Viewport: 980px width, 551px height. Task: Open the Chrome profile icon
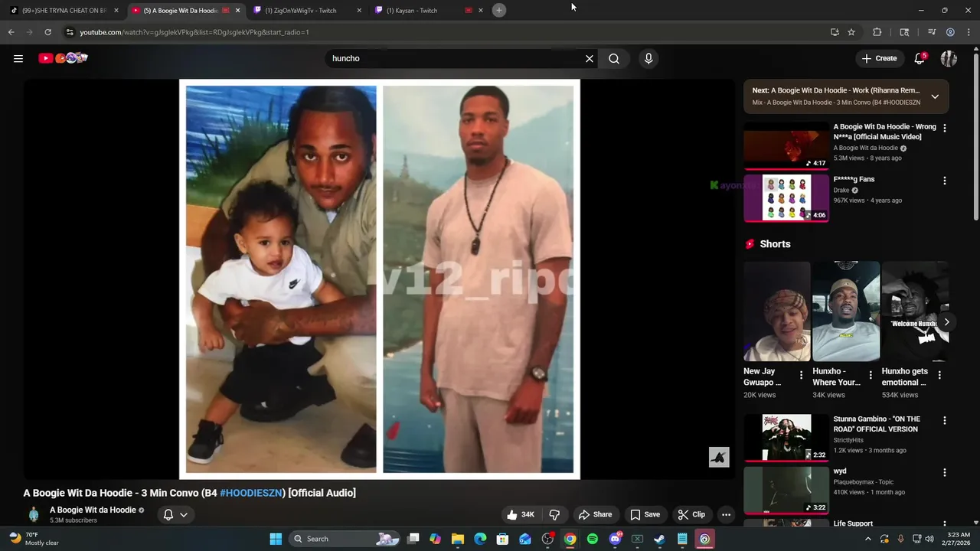(x=950, y=32)
